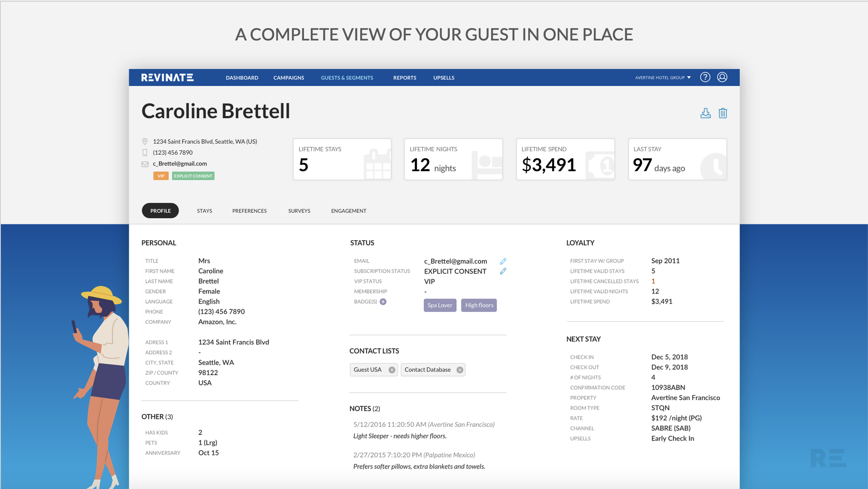The image size is (868, 489).
Task: Select the Engagement tab
Action: (348, 211)
